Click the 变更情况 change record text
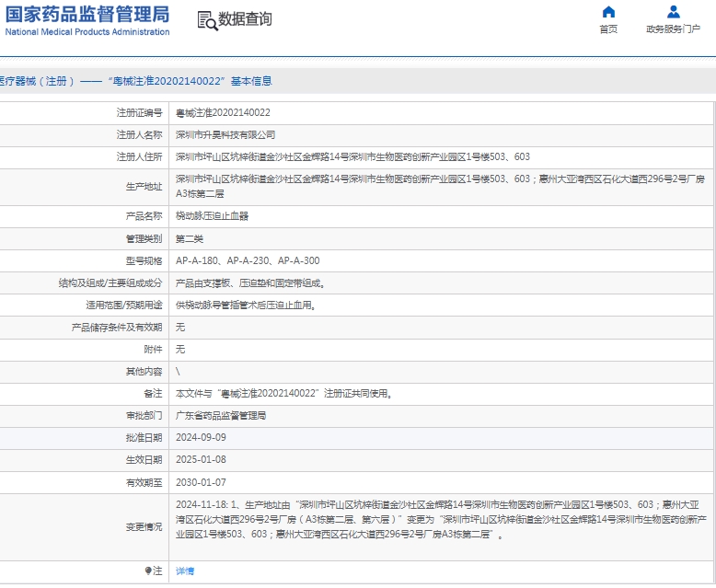The height and width of the screenshot is (588, 716). [441, 520]
